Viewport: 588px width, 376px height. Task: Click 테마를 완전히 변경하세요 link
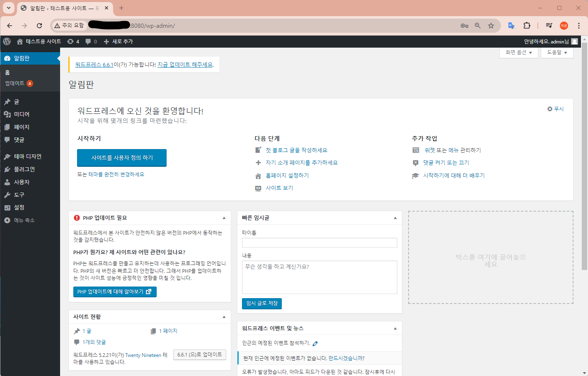click(x=116, y=175)
